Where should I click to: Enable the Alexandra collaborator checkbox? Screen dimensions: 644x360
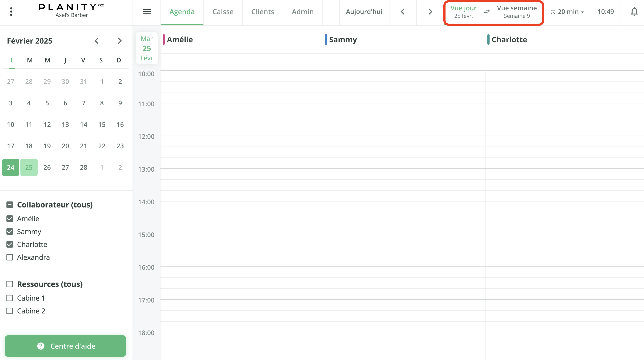[10, 257]
